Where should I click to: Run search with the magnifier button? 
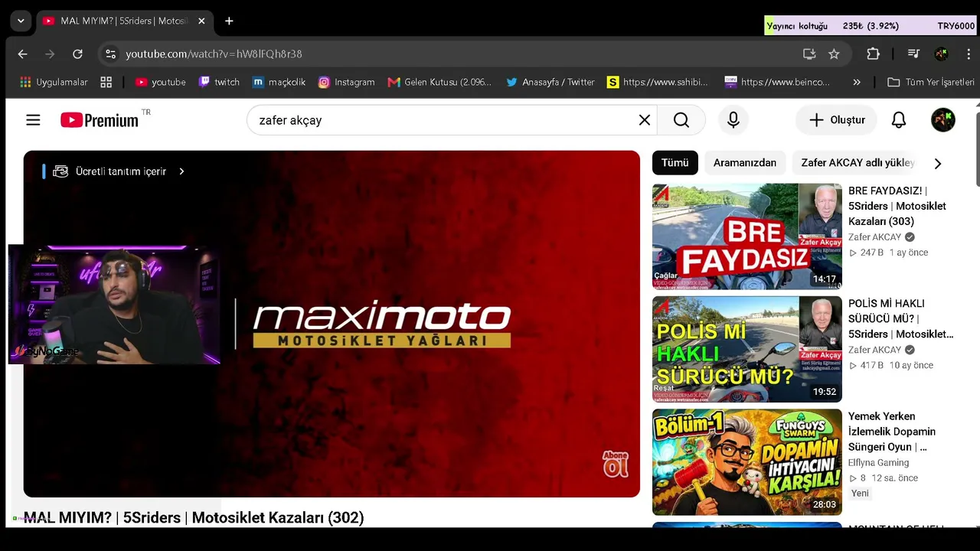click(x=681, y=120)
